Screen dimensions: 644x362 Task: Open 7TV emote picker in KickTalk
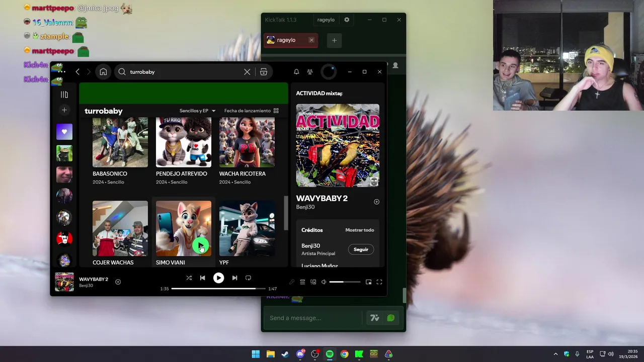tap(374, 318)
